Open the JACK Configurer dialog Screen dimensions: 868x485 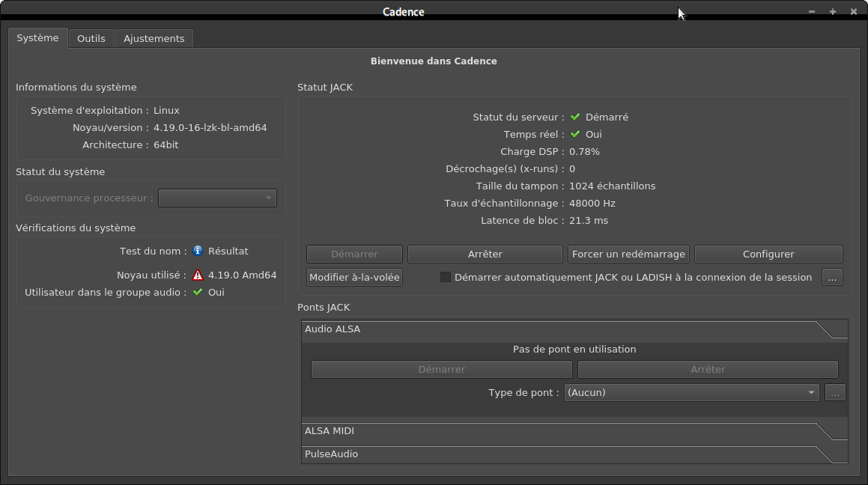(768, 254)
